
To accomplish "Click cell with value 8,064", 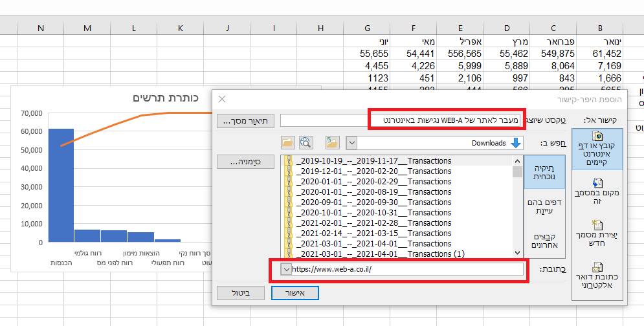I will click(553, 66).
